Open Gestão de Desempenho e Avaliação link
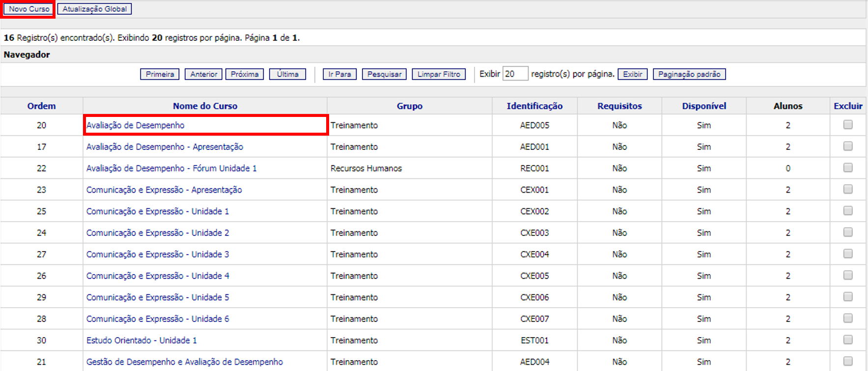Image resolution: width=868 pixels, height=371 pixels. pos(185,362)
